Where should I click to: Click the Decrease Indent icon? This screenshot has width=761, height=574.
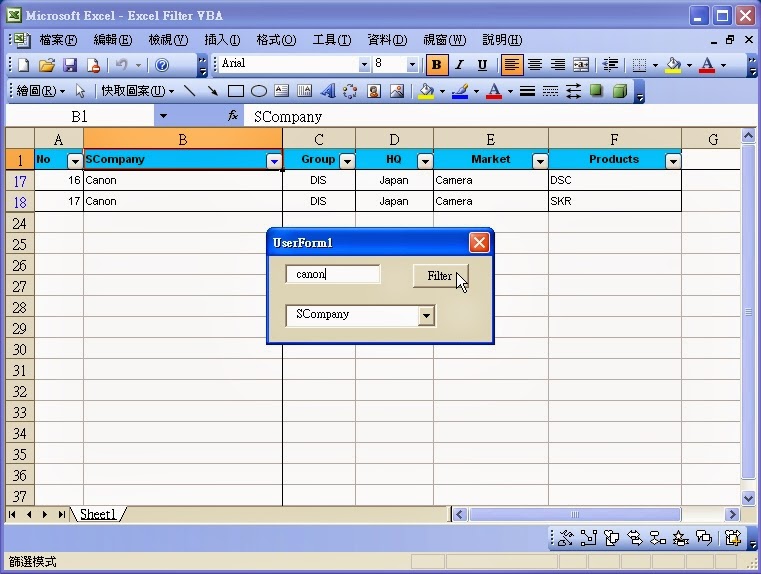coord(610,65)
